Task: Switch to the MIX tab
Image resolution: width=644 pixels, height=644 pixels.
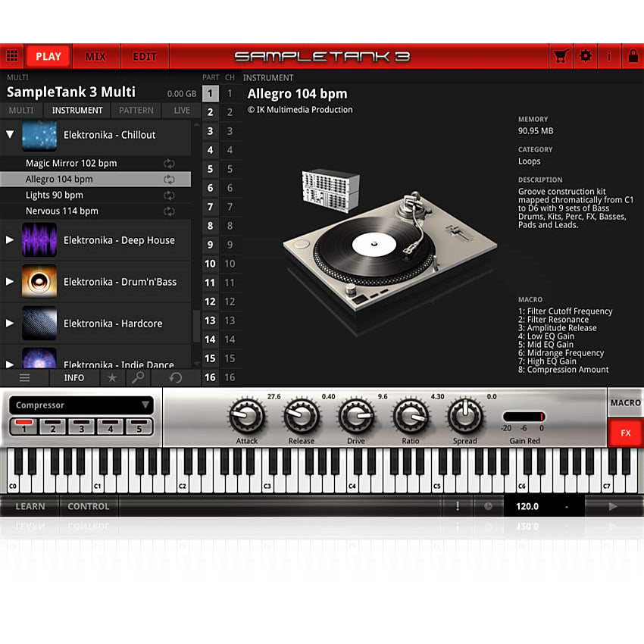Action: click(96, 55)
